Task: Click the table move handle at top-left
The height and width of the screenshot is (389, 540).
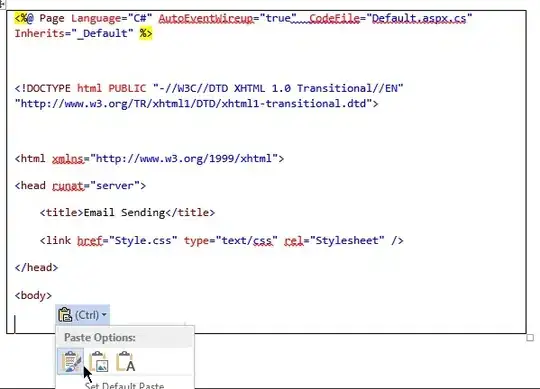Action: (x=2, y=3)
